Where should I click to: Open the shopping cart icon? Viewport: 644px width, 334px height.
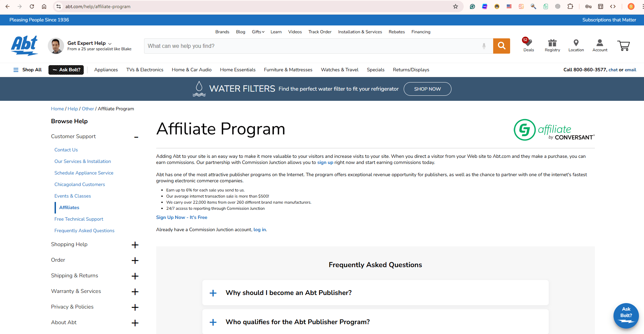click(623, 45)
